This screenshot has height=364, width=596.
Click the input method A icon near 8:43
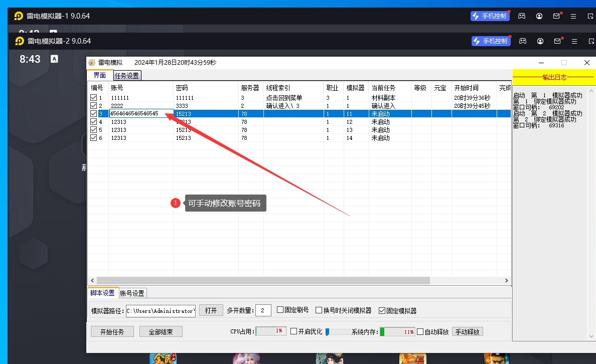pos(54,59)
